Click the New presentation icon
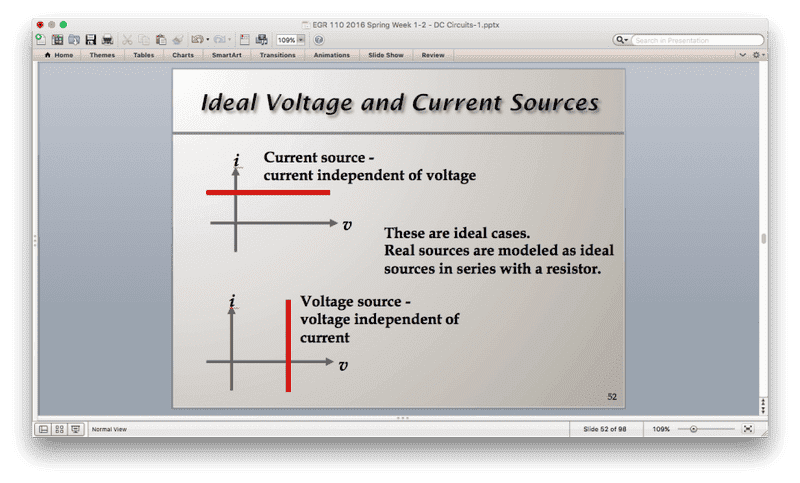Image resolution: width=800 pixels, height=483 pixels. 40,40
